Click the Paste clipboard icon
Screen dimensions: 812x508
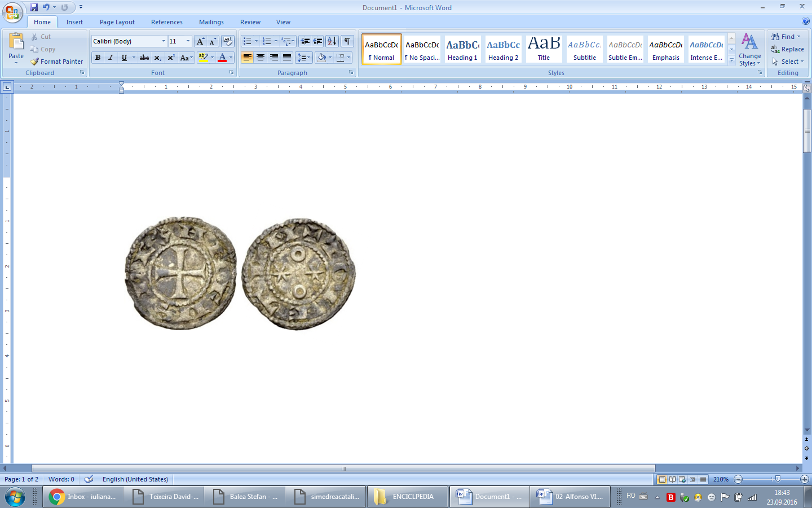coord(16,42)
